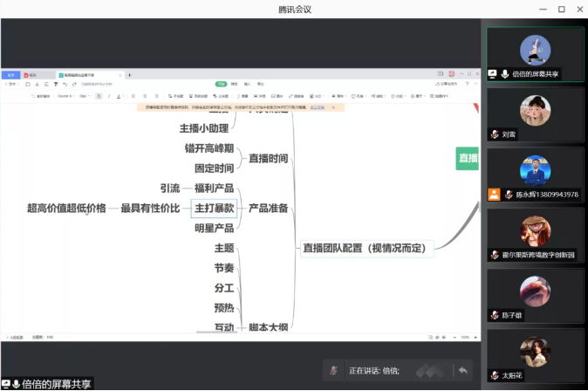Insert a 同级主题 from the mind map toolbar

coord(198,96)
